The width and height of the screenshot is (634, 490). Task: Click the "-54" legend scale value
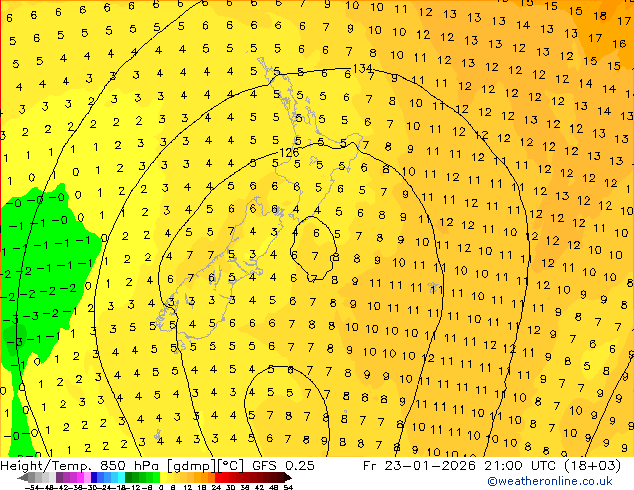pyautogui.click(x=32, y=488)
